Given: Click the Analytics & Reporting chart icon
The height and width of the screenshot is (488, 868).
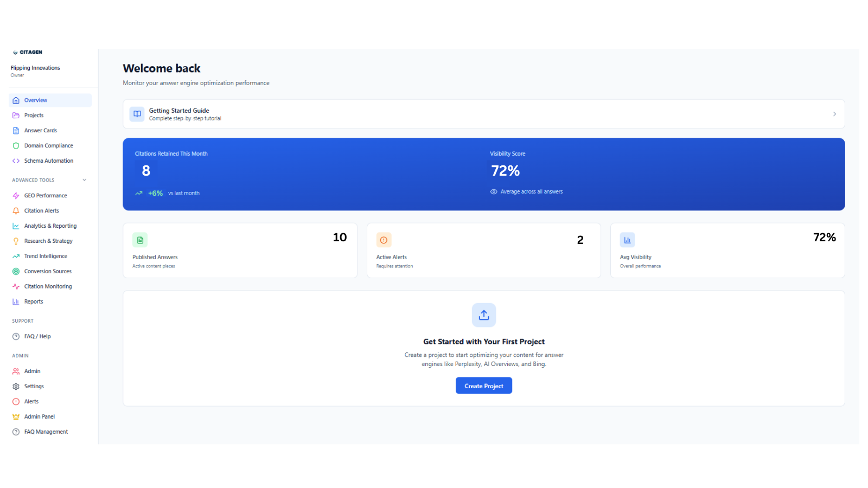Looking at the screenshot, I should (16, 226).
